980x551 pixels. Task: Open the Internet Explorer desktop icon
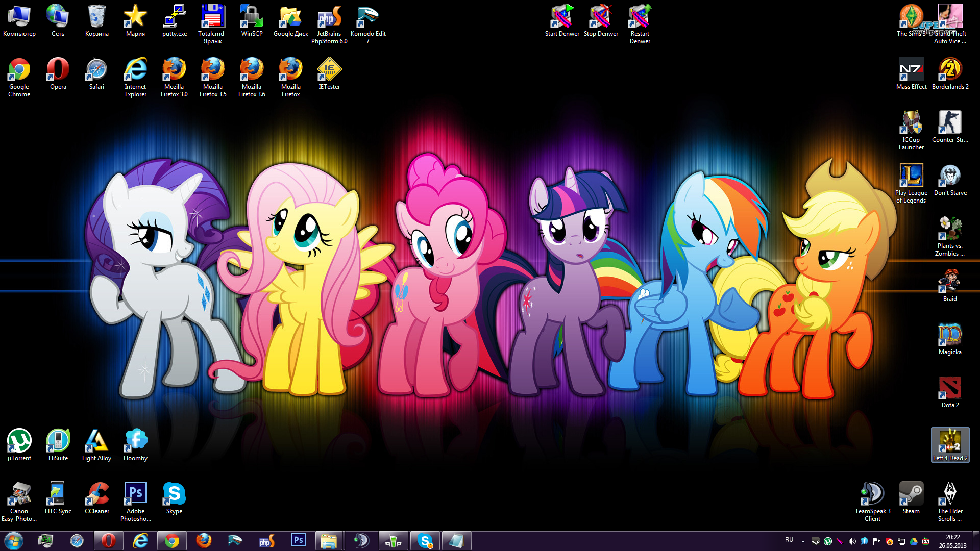point(135,77)
